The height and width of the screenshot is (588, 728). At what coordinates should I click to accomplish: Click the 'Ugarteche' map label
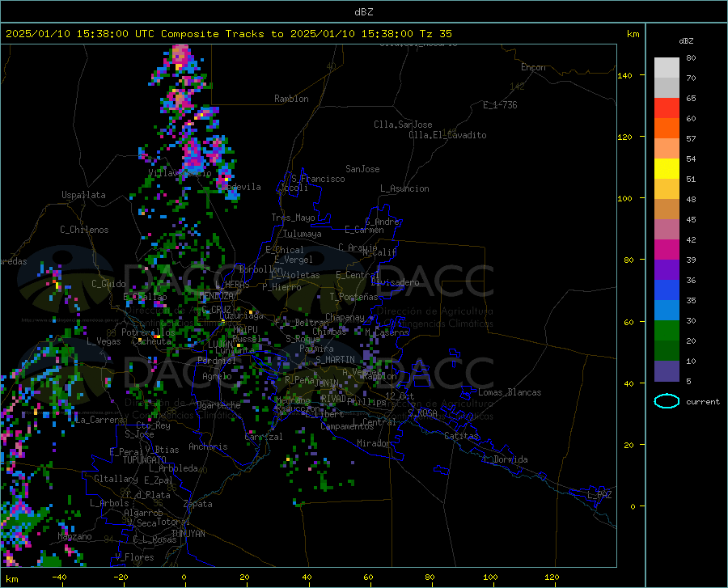pyautogui.click(x=218, y=405)
